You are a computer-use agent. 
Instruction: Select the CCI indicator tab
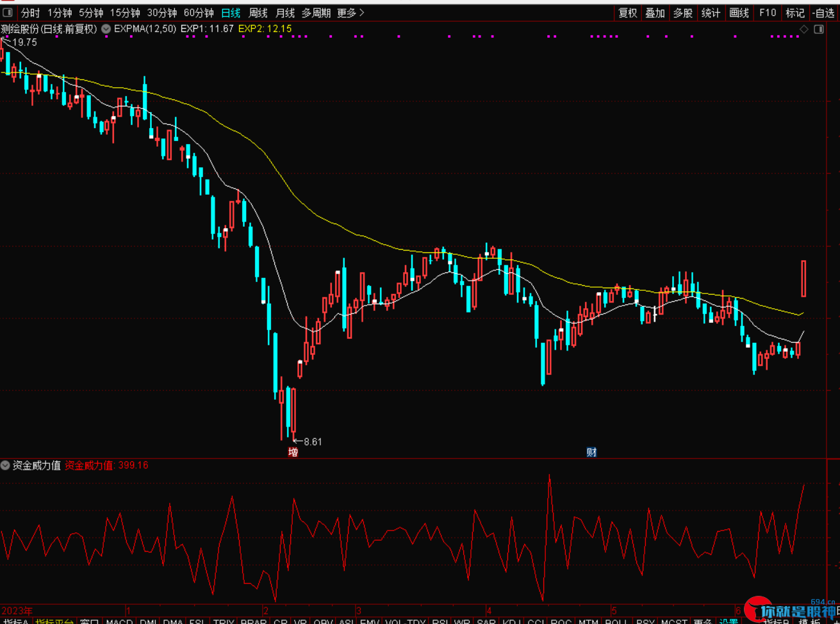[536, 621]
